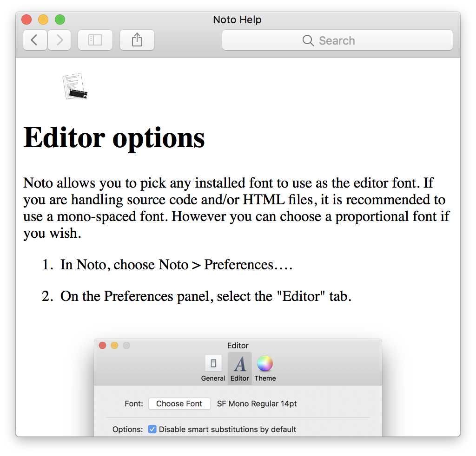This screenshot has height=456, width=476.
Task: Focus the Search help field
Action: pos(337,40)
